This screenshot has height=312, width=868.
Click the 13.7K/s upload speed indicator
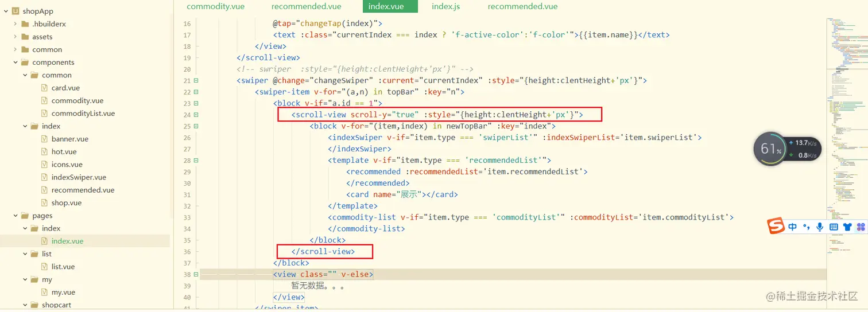803,143
